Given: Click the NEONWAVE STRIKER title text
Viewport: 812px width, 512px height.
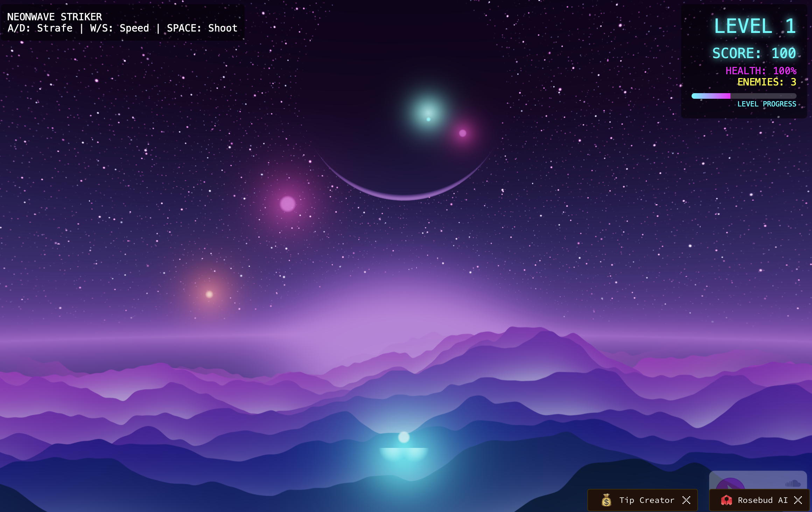Looking at the screenshot, I should [x=55, y=17].
